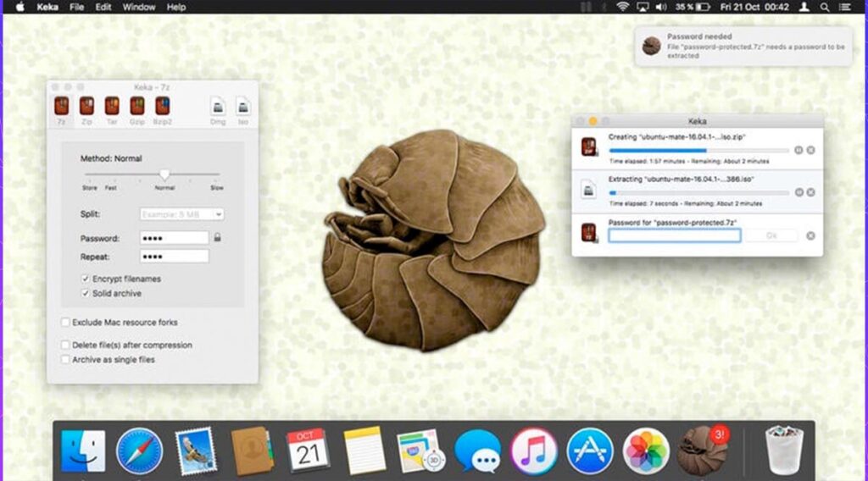This screenshot has height=481, width=868.
Task: Pause the ubuntu-mate iso extraction task
Action: click(798, 192)
